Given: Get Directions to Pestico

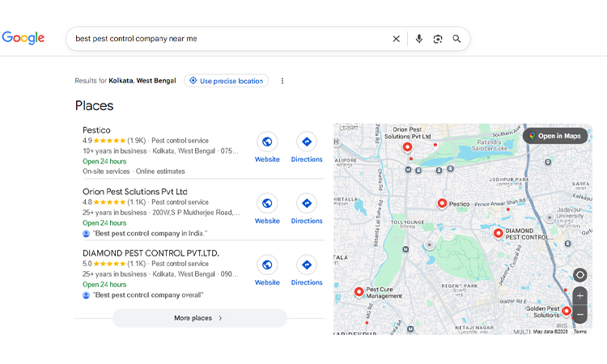Looking at the screenshot, I should click(307, 142).
